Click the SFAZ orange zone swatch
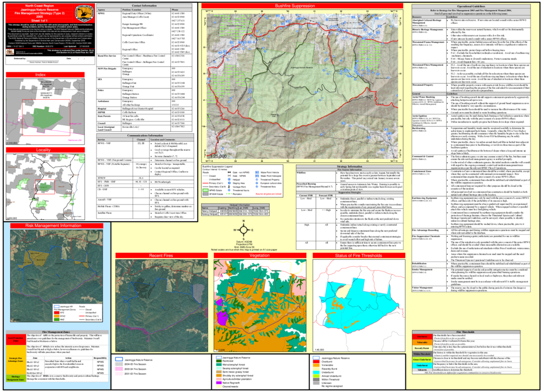This screenshot has width=555, height=392. click(x=56, y=316)
